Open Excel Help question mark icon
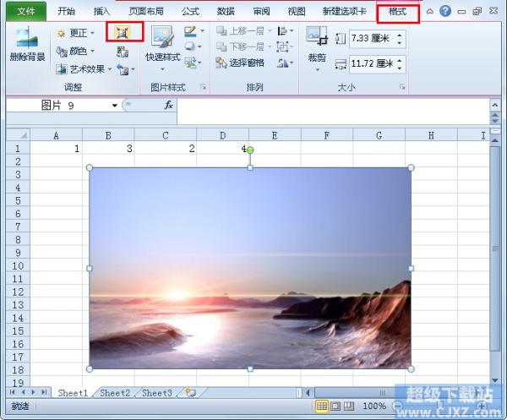This screenshot has height=420, width=507. [445, 11]
